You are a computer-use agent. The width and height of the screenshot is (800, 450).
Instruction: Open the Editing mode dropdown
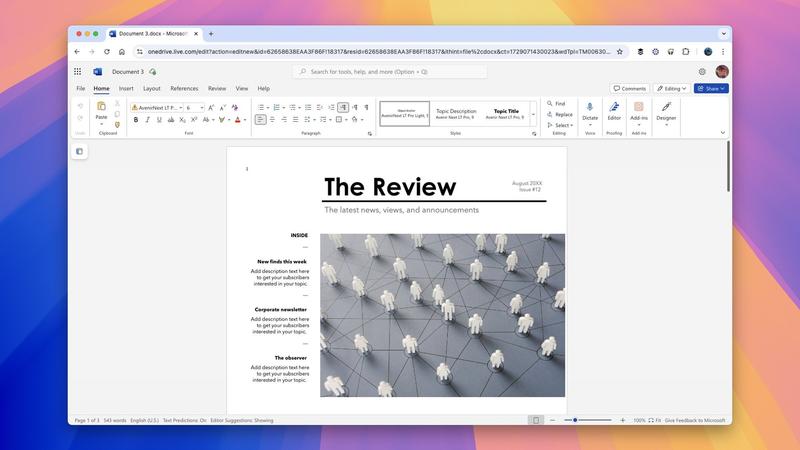tap(672, 88)
